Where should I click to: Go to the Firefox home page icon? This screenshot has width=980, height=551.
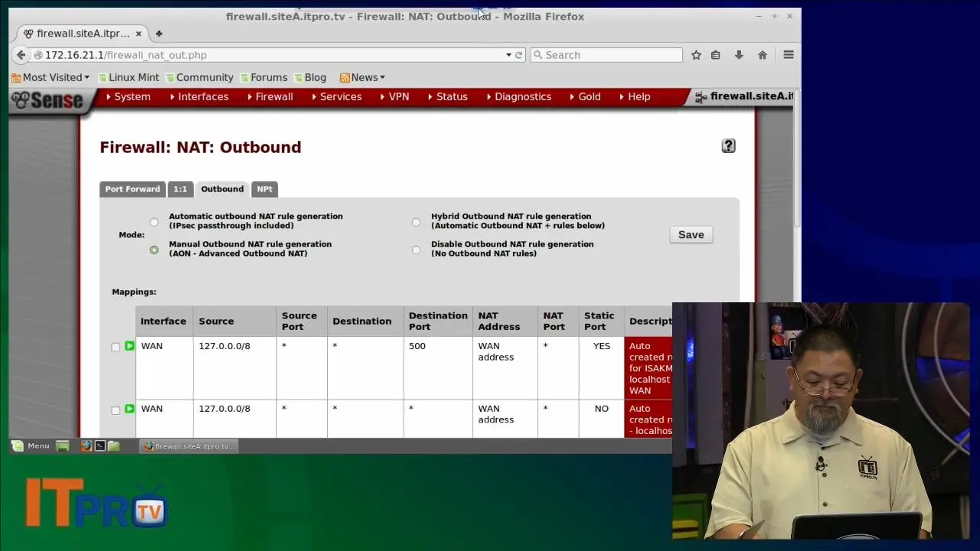click(x=763, y=55)
